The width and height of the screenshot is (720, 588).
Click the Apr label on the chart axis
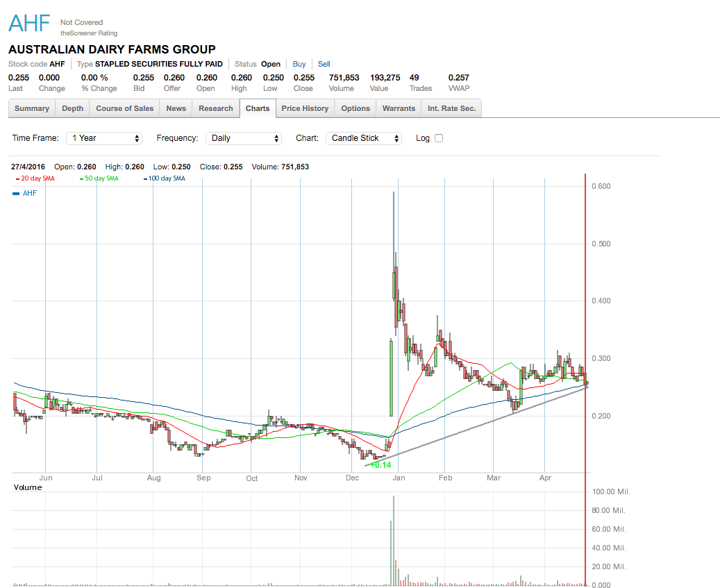545,478
